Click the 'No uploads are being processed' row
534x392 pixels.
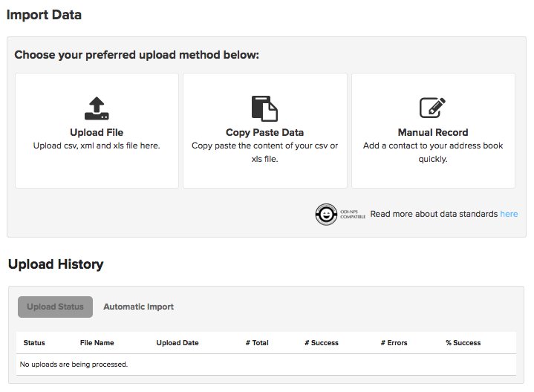(x=74, y=365)
